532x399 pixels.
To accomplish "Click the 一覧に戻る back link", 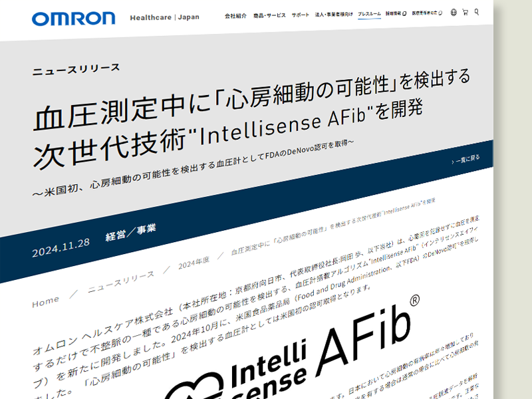I will click(466, 159).
